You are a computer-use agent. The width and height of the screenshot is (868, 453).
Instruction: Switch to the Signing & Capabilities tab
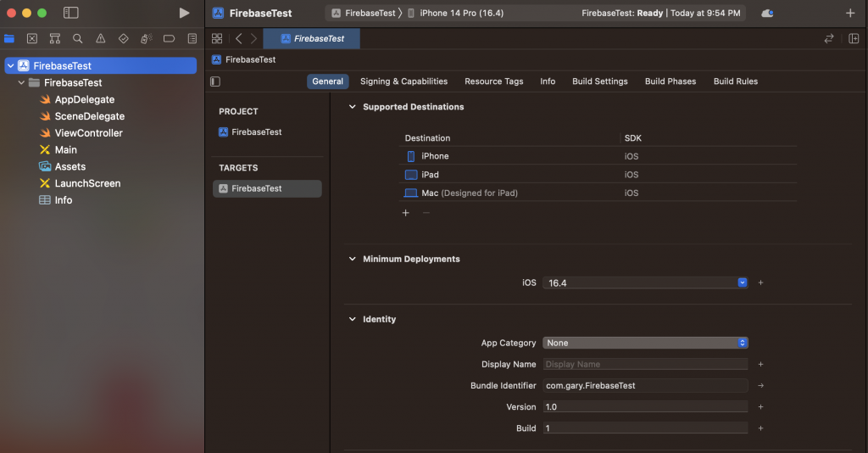pyautogui.click(x=404, y=81)
